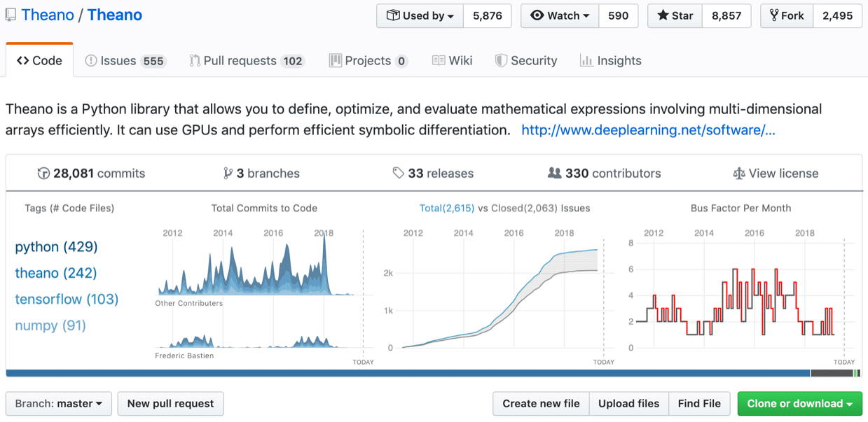Screen dimensions: 868x422
Task: Open the Branch: master dropdown
Action: tap(59, 404)
